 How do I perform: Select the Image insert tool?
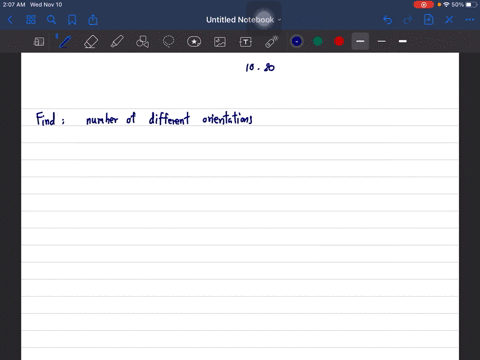point(220,42)
